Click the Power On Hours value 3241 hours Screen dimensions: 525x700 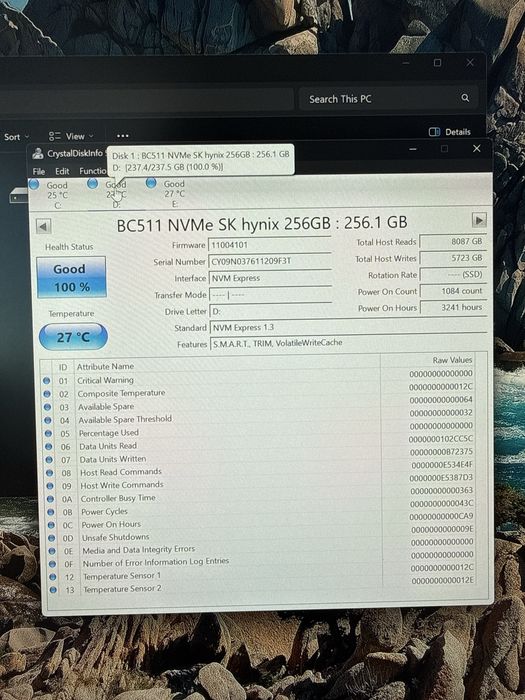click(x=454, y=308)
